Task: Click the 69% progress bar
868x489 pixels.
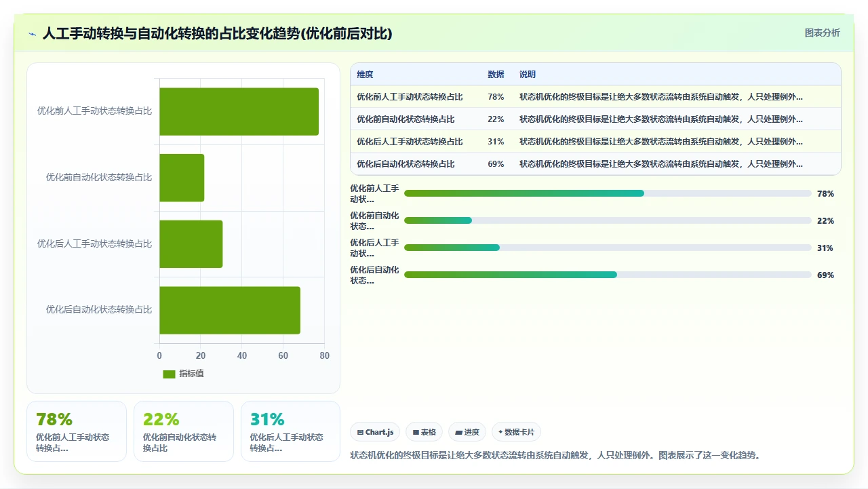Action: pos(608,275)
